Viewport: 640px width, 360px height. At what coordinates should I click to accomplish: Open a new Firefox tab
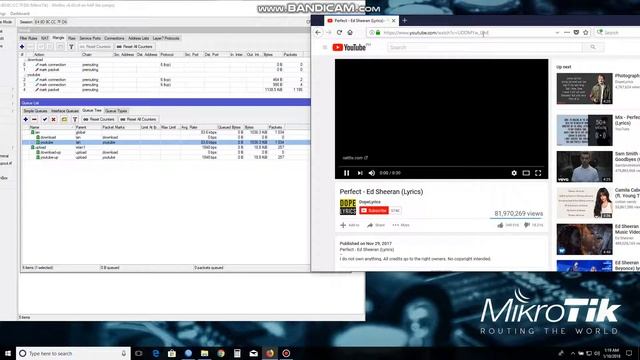point(404,20)
